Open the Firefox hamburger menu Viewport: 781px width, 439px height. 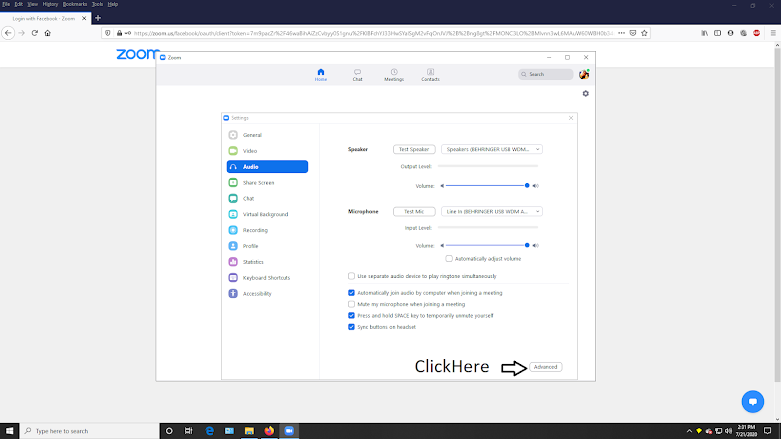point(773,33)
